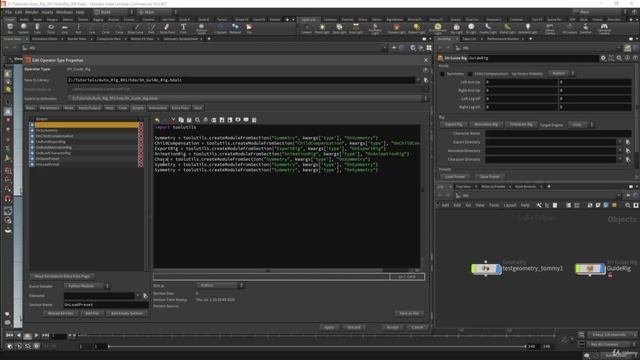Click the wrench tools icon in network editor

(x=539, y=205)
